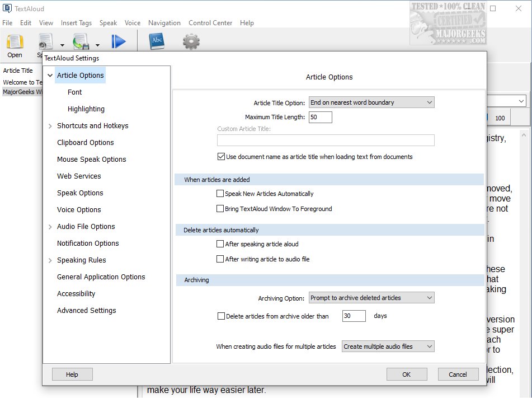Expand the Speaking Rules node
The width and height of the screenshot is (532, 398).
tap(50, 260)
